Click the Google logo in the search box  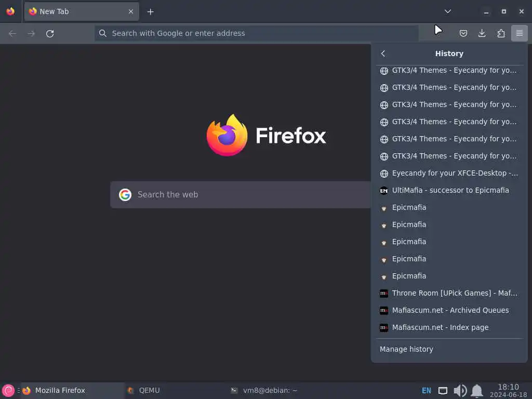coord(125,195)
